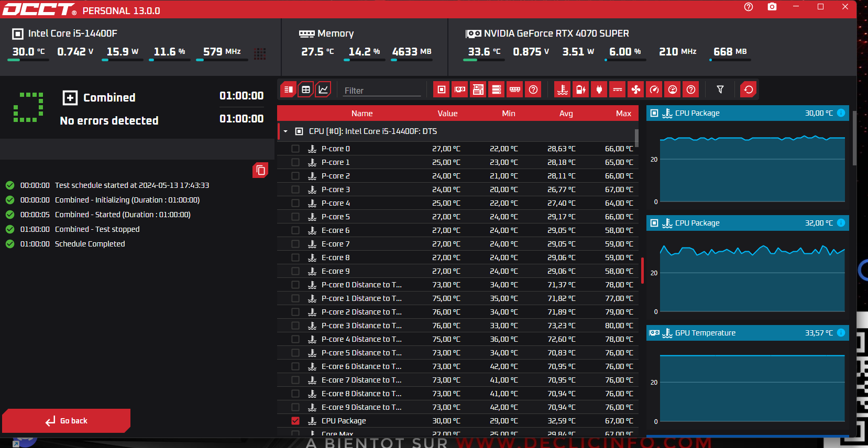Image resolution: width=868 pixels, height=448 pixels.
Task: Click the GPU temperature value 33.6 °C
Action: pos(484,52)
